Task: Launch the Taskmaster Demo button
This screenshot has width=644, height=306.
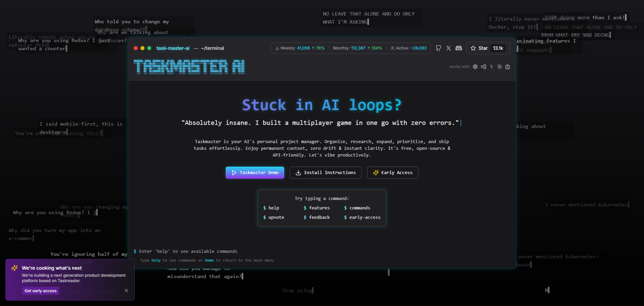Action: click(255, 173)
